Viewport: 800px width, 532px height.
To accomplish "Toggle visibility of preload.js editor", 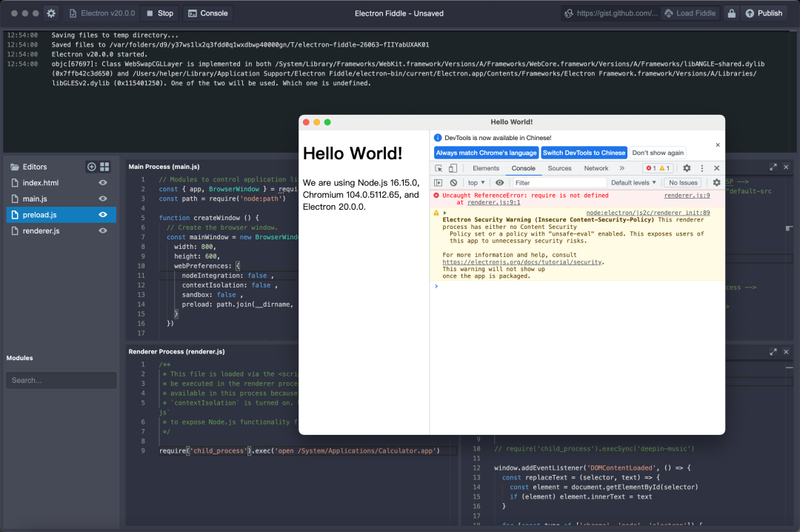I will tap(103, 215).
